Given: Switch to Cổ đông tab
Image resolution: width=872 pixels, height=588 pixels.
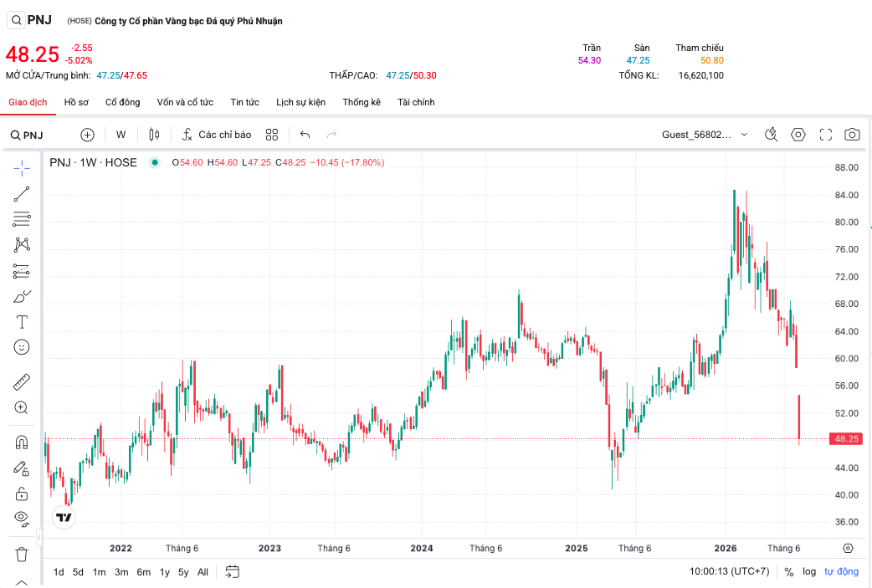Looking at the screenshot, I should tap(123, 102).
